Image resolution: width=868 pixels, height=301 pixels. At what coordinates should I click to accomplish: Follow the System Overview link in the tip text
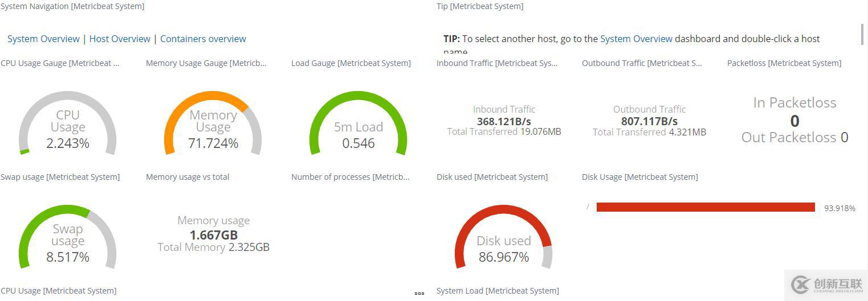click(636, 39)
